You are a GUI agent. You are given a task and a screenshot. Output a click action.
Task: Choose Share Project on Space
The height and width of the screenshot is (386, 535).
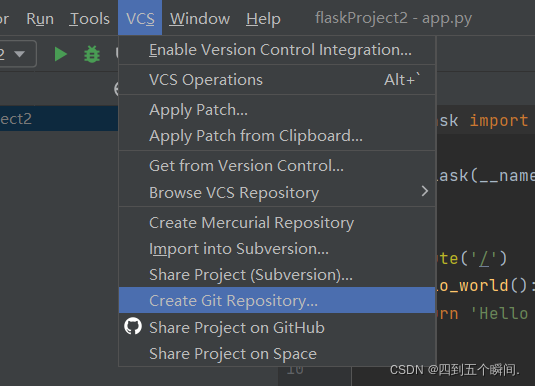click(277, 354)
